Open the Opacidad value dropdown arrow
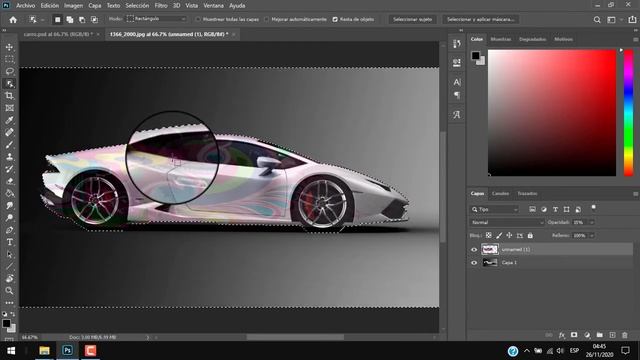 pos(591,222)
